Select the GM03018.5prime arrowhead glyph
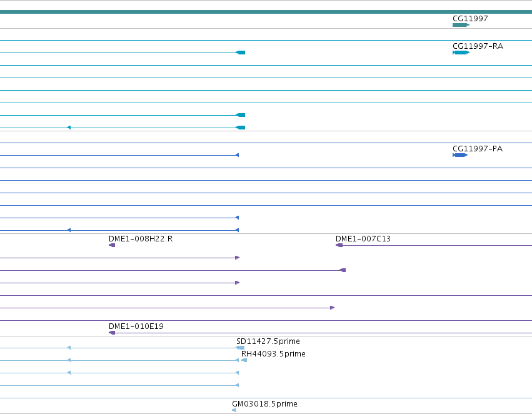 234,411
